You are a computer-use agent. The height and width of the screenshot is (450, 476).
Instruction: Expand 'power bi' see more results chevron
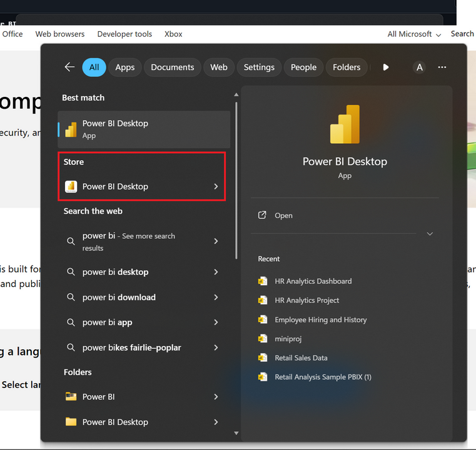click(x=216, y=241)
